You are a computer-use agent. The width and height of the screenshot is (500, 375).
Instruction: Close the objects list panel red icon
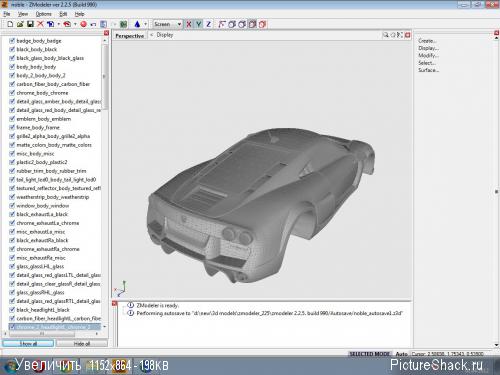pos(106,33)
